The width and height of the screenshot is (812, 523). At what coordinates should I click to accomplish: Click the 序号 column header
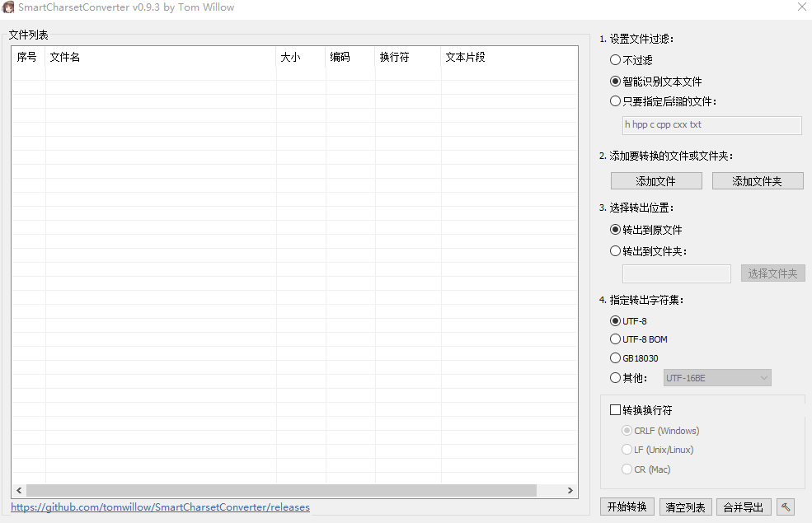[29, 57]
